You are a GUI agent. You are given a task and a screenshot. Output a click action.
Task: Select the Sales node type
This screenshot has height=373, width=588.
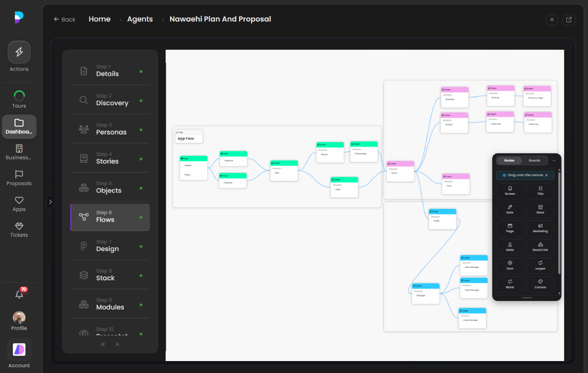(x=510, y=247)
